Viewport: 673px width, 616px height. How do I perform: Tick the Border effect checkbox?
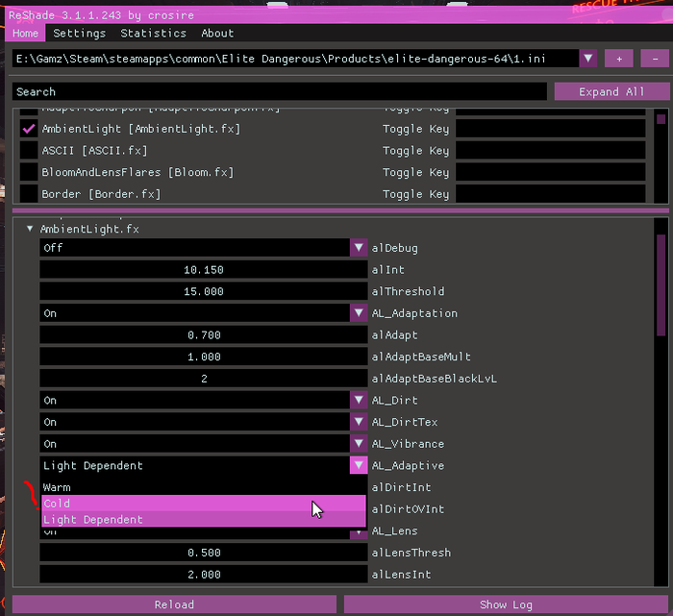(29, 194)
